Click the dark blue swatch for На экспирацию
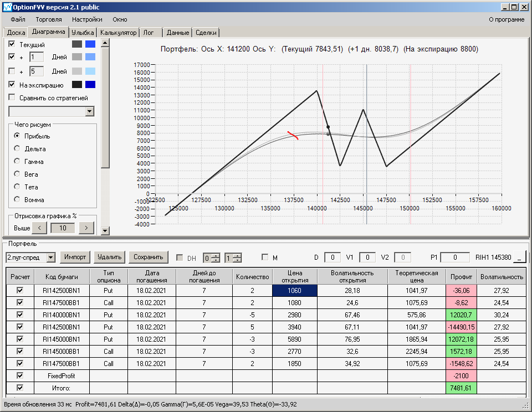This screenshot has width=532, height=412. click(90, 84)
